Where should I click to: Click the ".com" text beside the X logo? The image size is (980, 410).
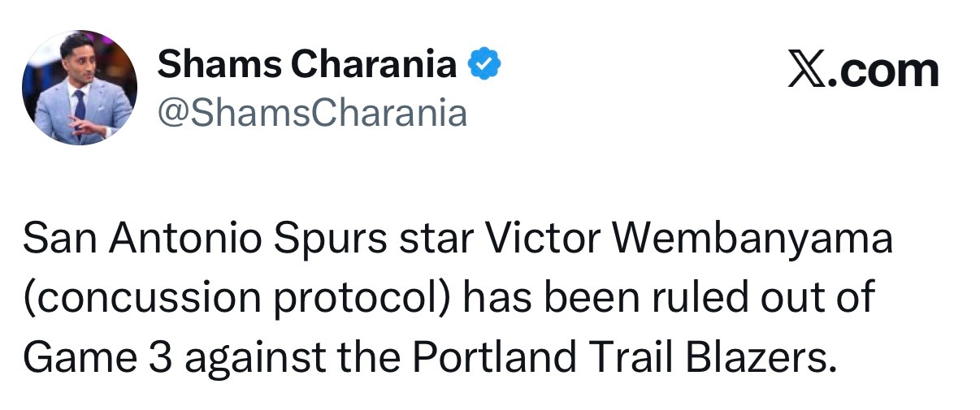click(x=882, y=71)
